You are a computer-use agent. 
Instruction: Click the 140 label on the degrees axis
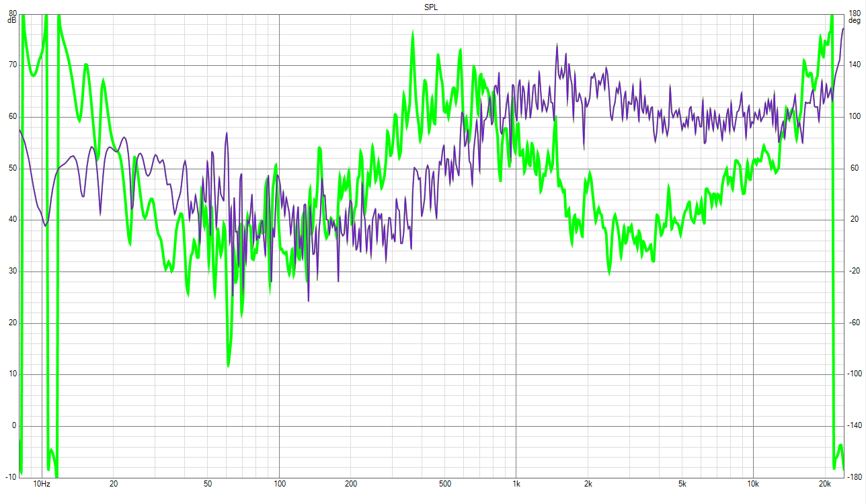coord(855,65)
